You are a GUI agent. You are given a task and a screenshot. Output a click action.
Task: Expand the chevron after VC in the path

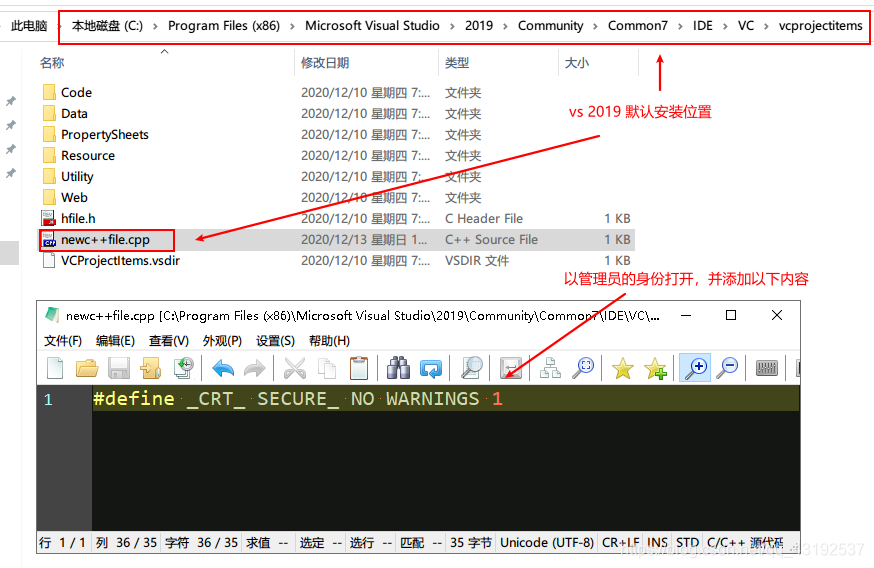coord(766,26)
